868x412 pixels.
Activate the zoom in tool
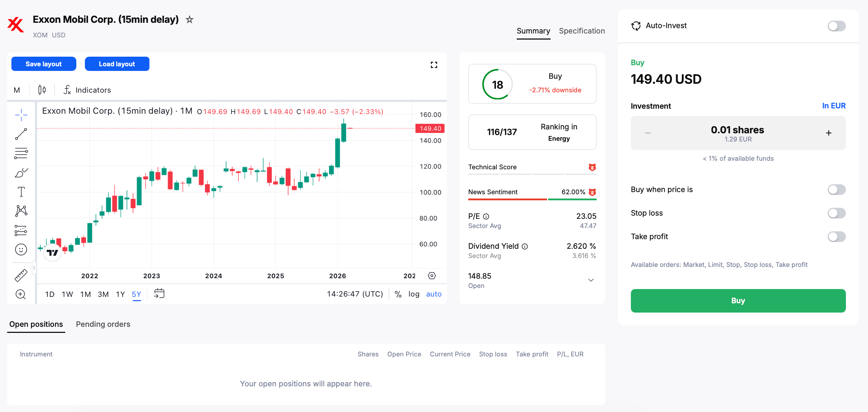point(21,294)
